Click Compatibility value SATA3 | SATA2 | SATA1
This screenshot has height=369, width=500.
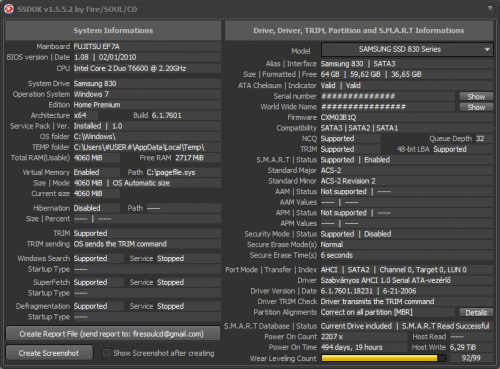click(359, 128)
